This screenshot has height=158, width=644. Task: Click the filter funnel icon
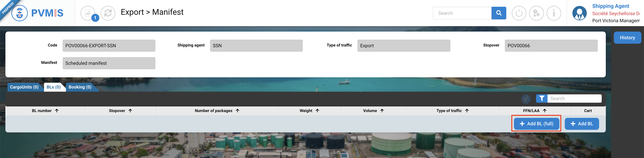click(x=542, y=98)
